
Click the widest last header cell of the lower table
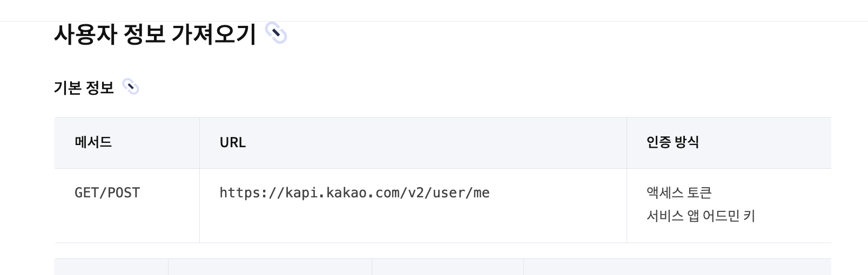677,267
